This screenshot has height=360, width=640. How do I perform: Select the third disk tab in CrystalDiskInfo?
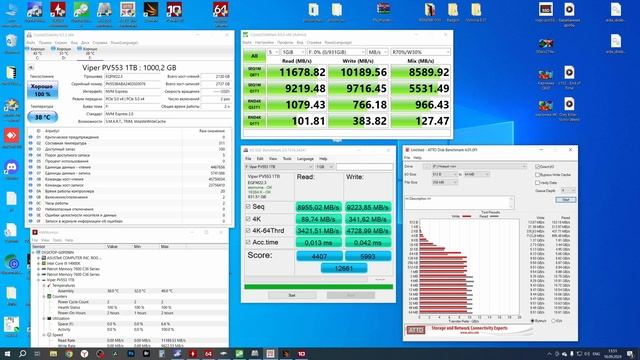pos(89,53)
